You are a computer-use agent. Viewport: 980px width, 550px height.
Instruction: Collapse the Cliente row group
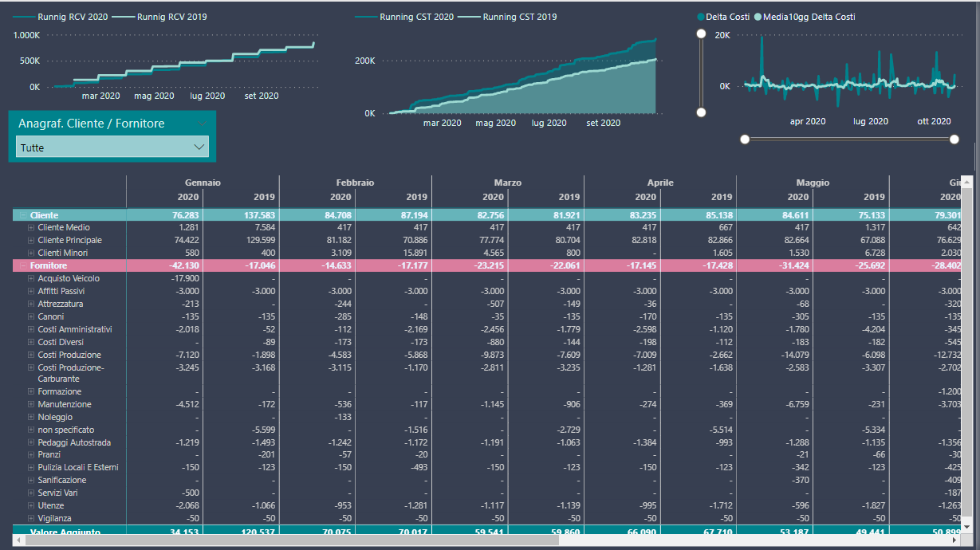pyautogui.click(x=23, y=215)
